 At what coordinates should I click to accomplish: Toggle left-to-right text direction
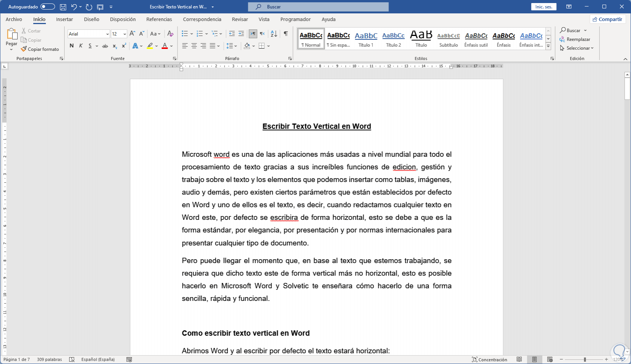point(253,34)
